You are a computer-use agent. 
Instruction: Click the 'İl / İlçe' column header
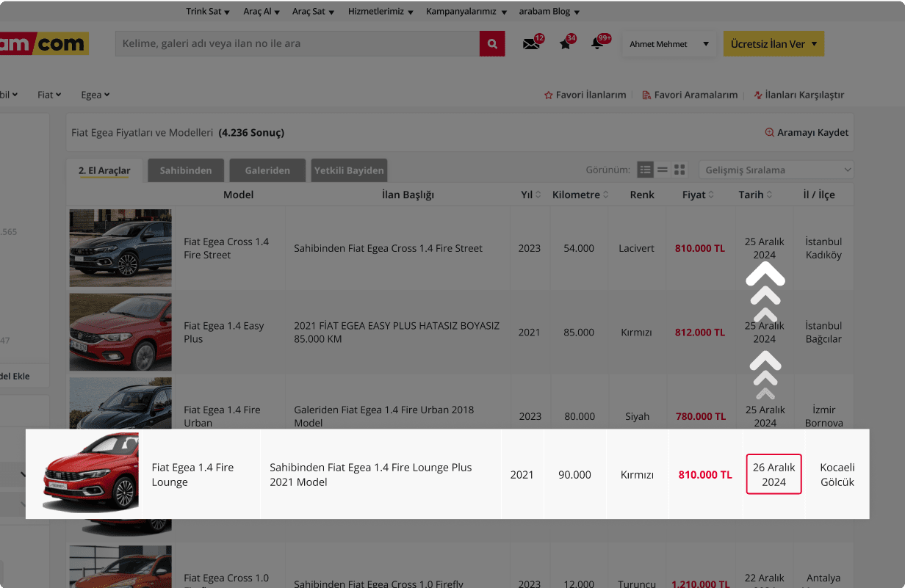819,195
